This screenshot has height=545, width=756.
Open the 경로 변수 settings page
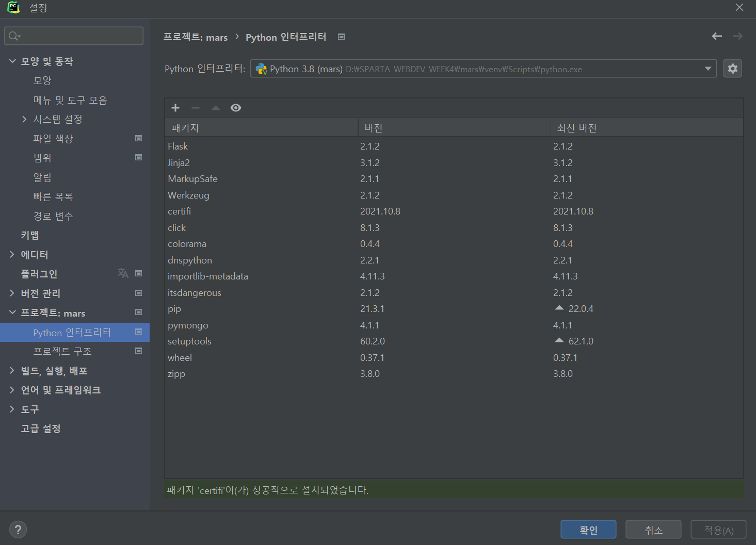tap(53, 216)
